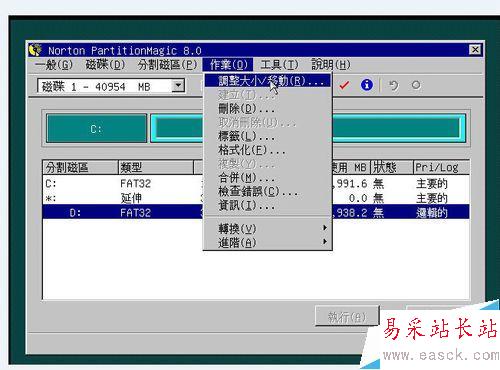Select the C: FAT32 partition row
Image resolution: width=500 pixels, height=370 pixels.
256,183
